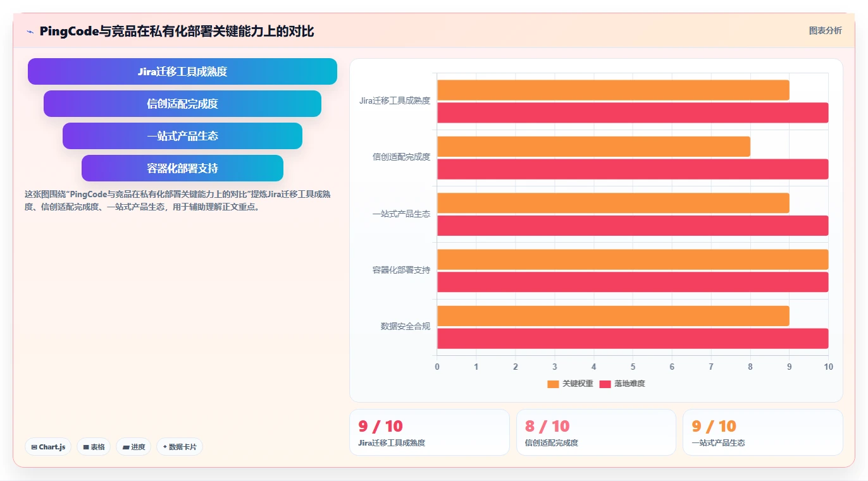Click the orange bar for Jira迁移工具成熟度

click(613, 90)
